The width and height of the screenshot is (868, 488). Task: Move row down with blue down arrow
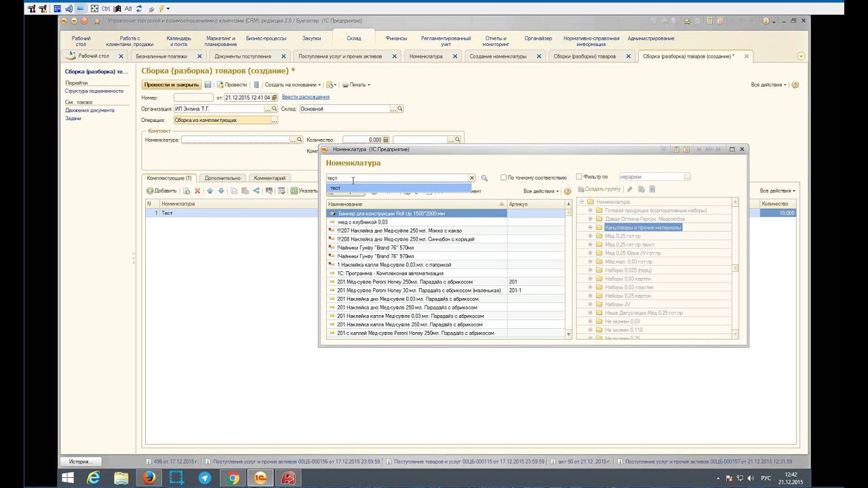click(x=220, y=191)
